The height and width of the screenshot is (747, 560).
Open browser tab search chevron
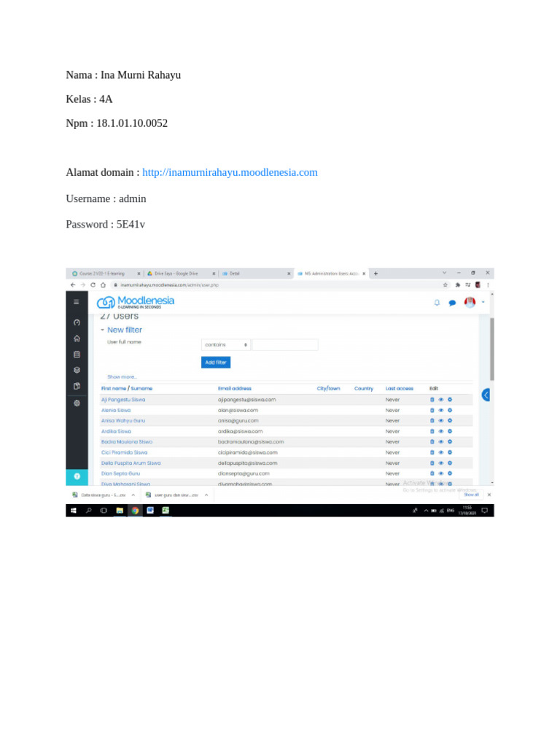(x=444, y=273)
